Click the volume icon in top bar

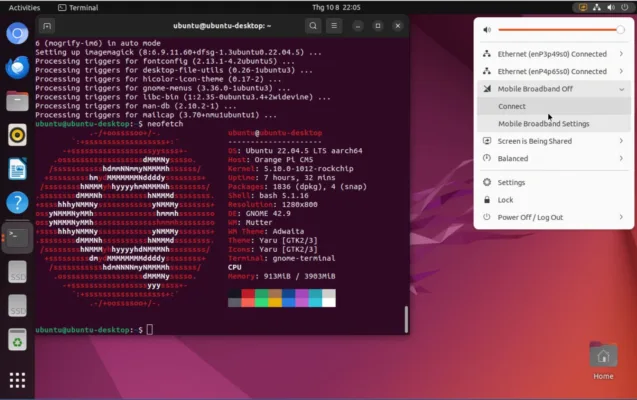point(611,7)
